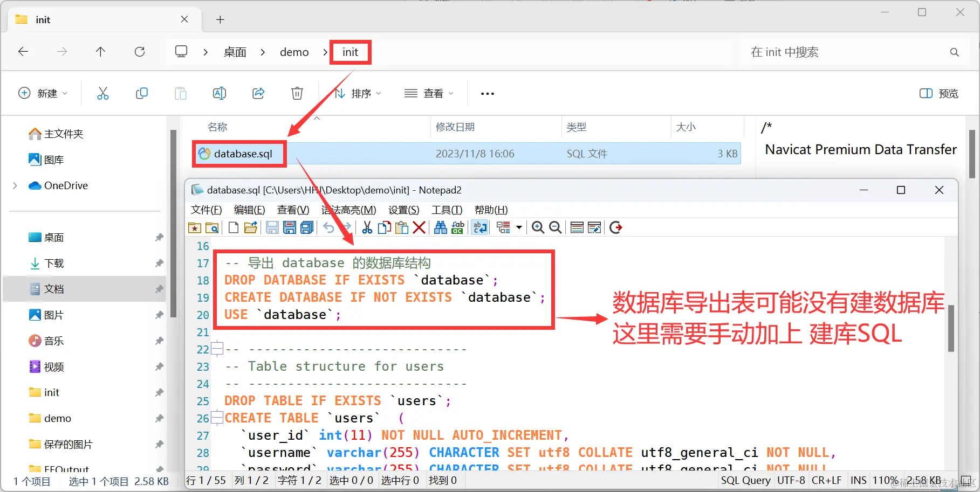
Task: Collapse the CREATE TABLE fold at line 26
Action: point(217,418)
